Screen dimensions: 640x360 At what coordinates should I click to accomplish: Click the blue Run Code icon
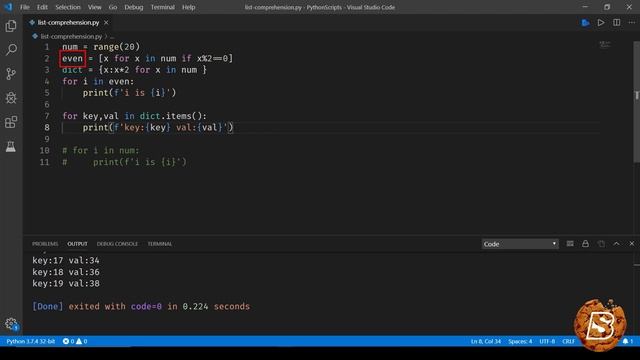coord(585,23)
